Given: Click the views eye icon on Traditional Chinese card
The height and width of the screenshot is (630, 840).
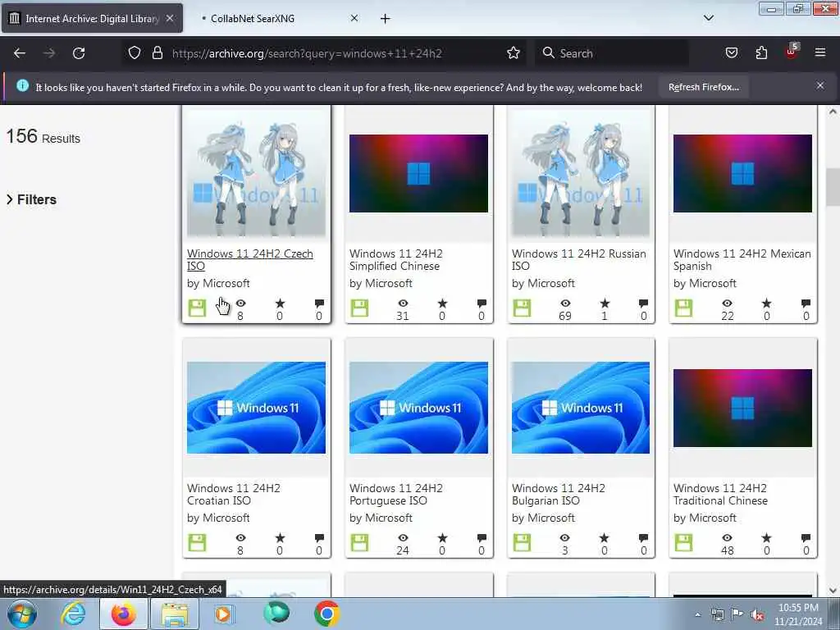Looking at the screenshot, I should click(727, 538).
